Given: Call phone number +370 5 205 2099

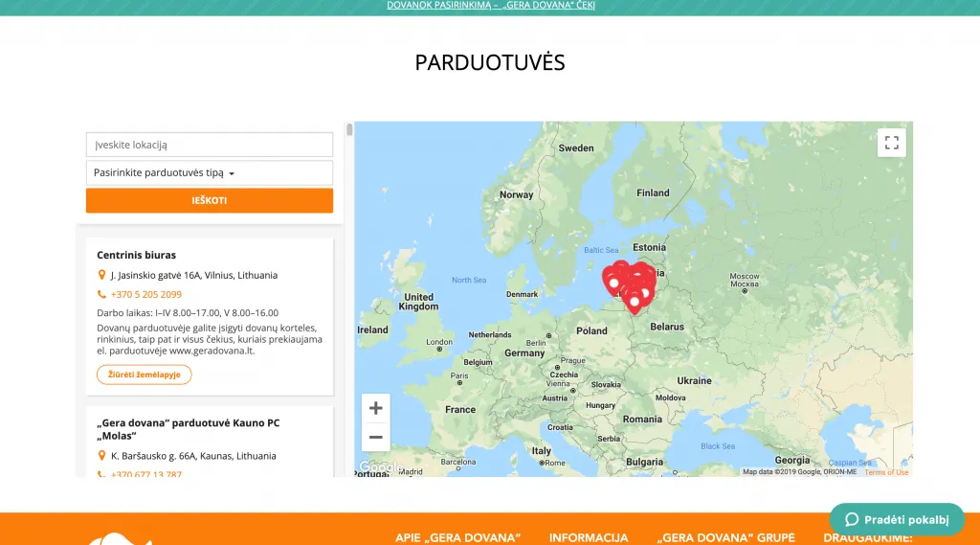Looking at the screenshot, I should tap(146, 294).
